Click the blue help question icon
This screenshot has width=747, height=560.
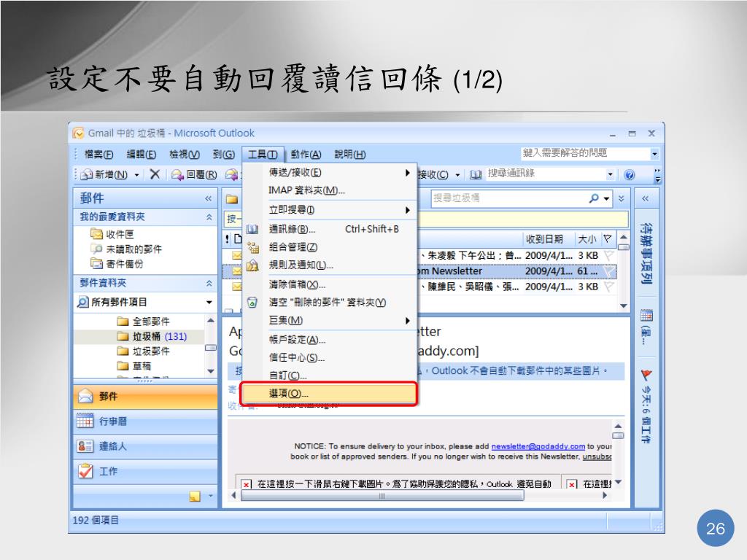point(630,175)
